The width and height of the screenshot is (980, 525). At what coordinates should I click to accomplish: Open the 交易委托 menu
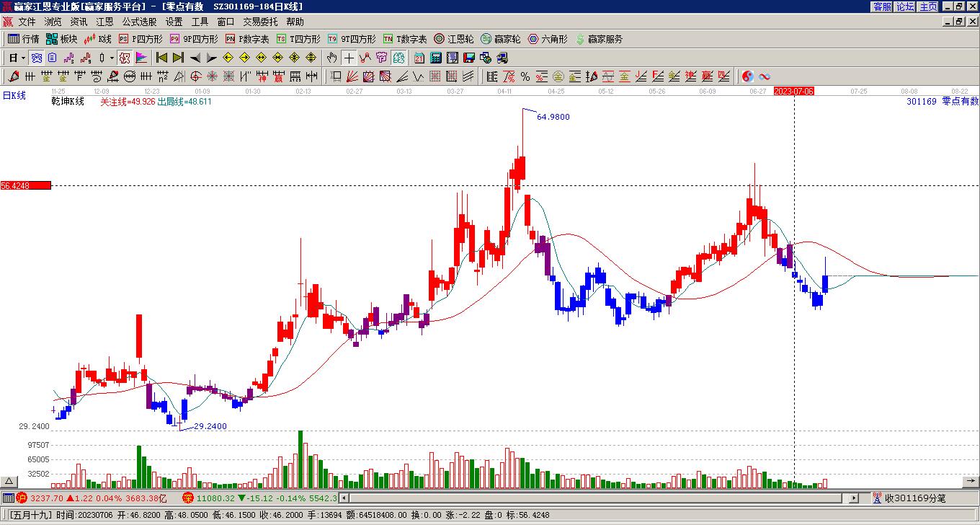click(260, 22)
